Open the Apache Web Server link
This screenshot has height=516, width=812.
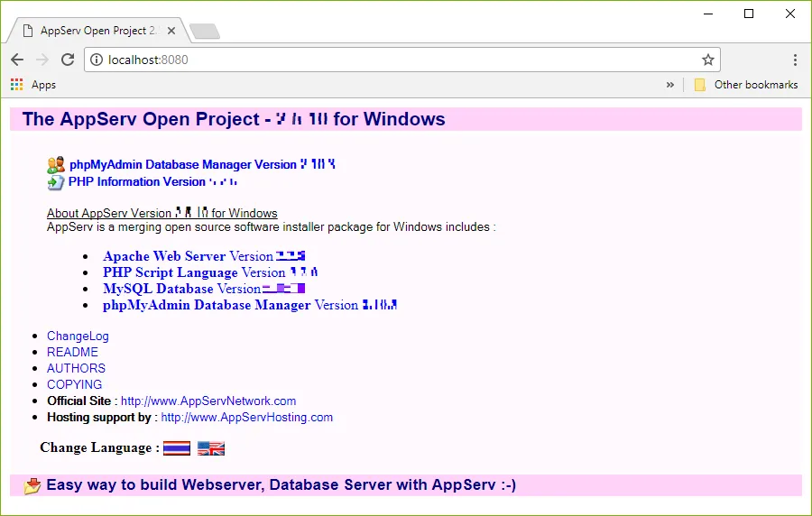click(204, 256)
